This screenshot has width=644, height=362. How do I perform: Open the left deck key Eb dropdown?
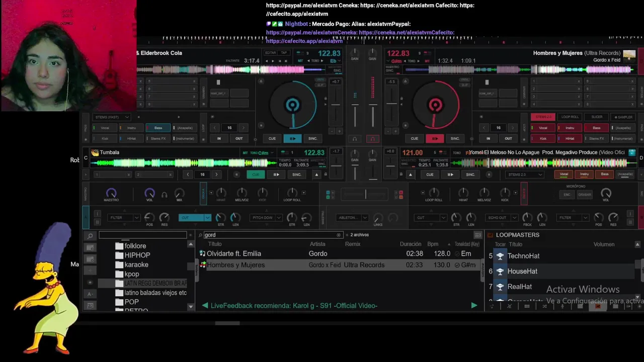tap(336, 60)
